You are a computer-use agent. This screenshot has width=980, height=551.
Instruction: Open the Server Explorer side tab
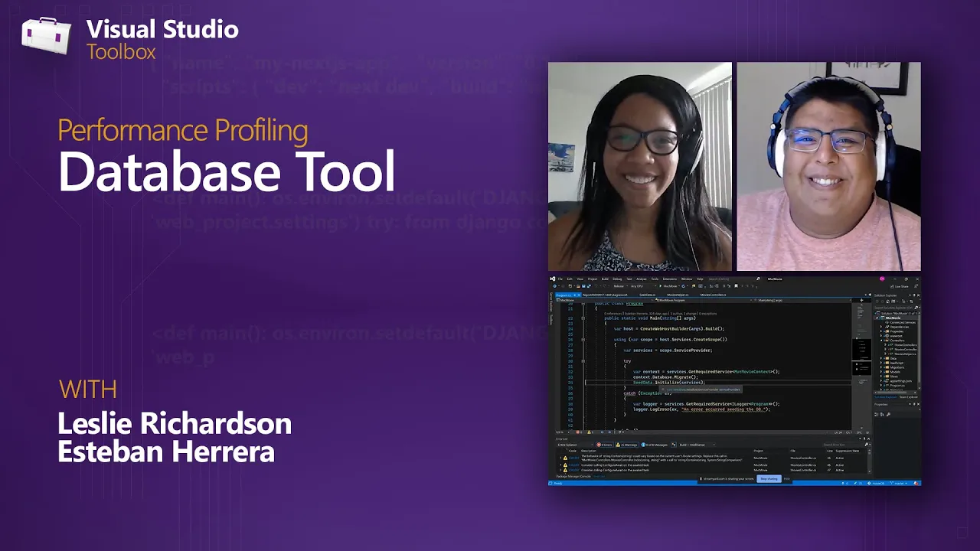click(551, 303)
